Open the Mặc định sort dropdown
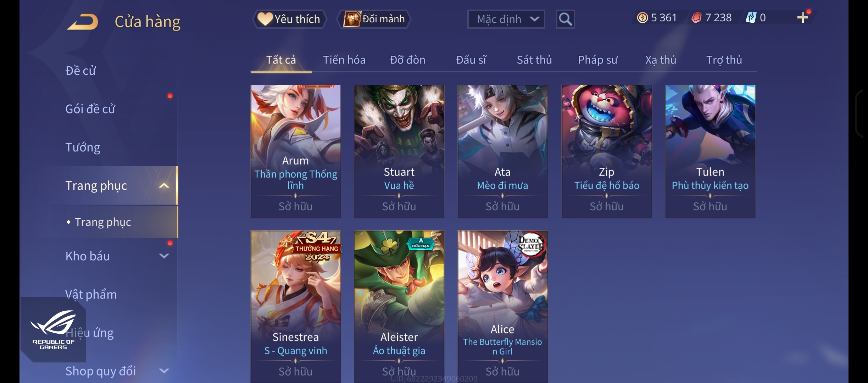Image resolution: width=868 pixels, height=383 pixels. coord(506,19)
